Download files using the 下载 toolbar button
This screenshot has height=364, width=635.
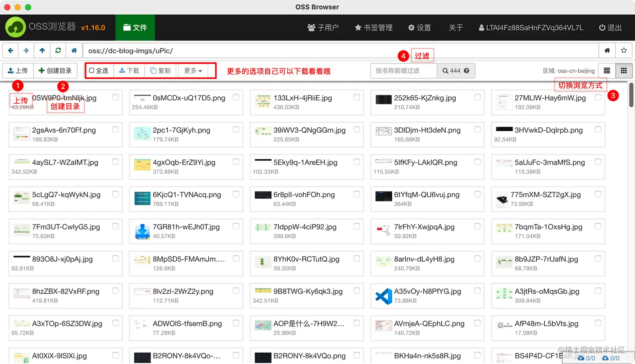point(129,71)
